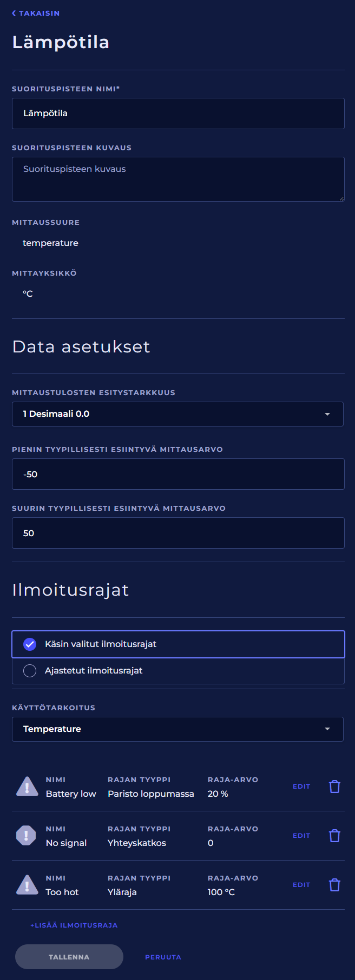Image resolution: width=355 pixels, height=980 pixels.
Task: Click the No signal octagon alert icon
Action: (26, 836)
